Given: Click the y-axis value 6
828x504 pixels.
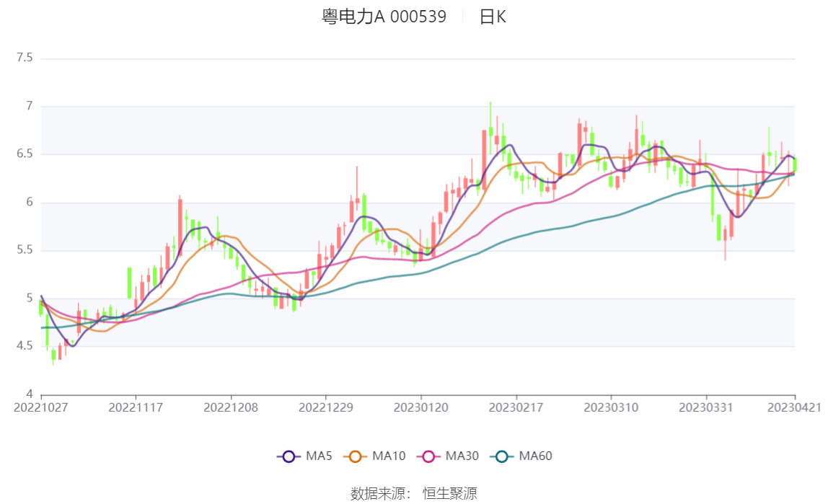Looking at the screenshot, I should [x=30, y=202].
